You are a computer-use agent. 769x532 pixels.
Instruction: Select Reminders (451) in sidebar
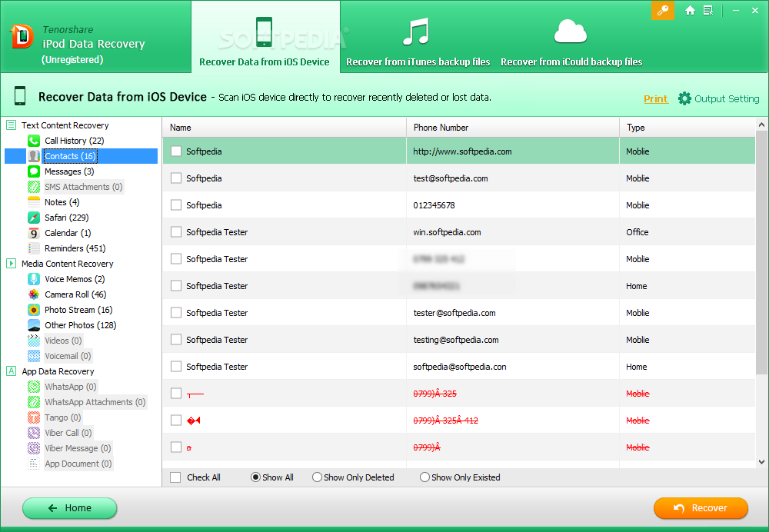75,248
